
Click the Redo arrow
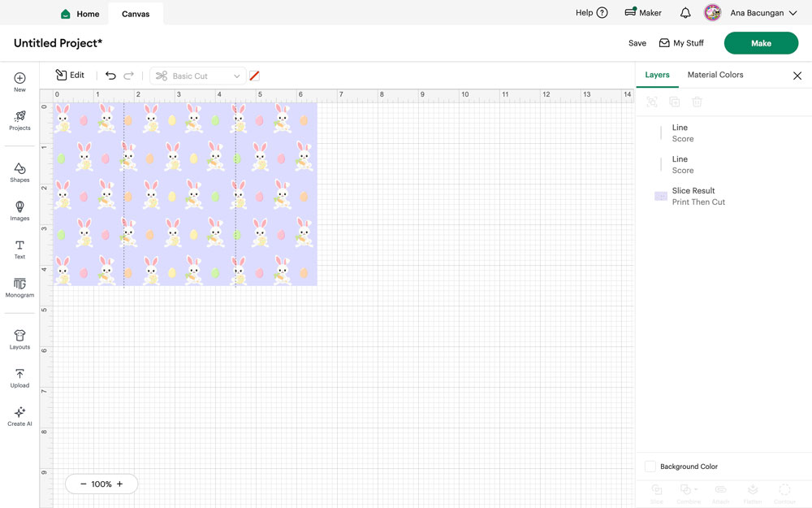click(x=128, y=76)
